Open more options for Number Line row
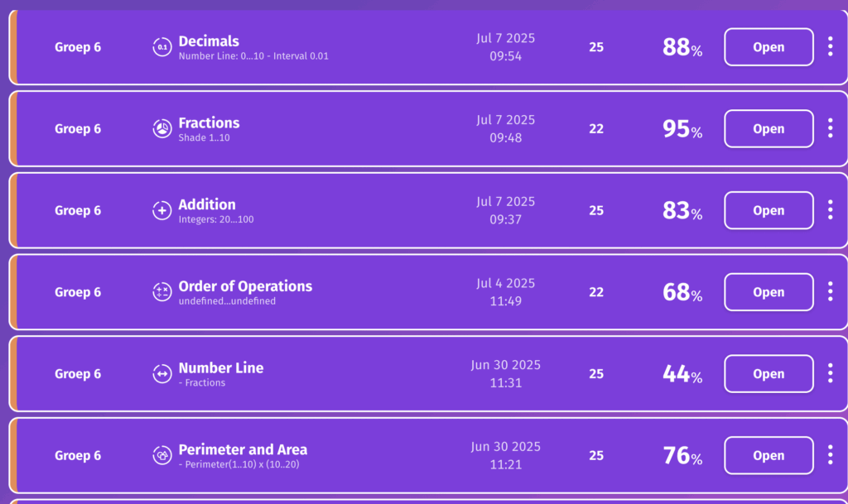The image size is (848, 504). coord(830,374)
